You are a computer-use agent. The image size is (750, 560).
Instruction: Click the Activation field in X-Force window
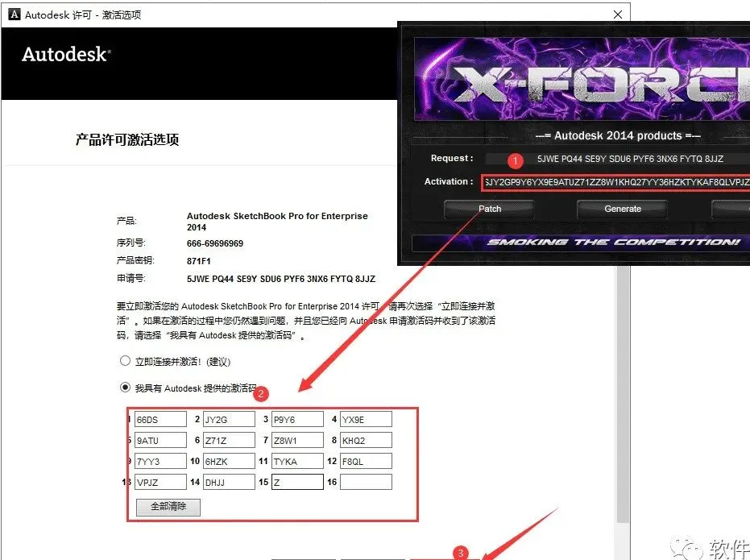[x=615, y=182]
